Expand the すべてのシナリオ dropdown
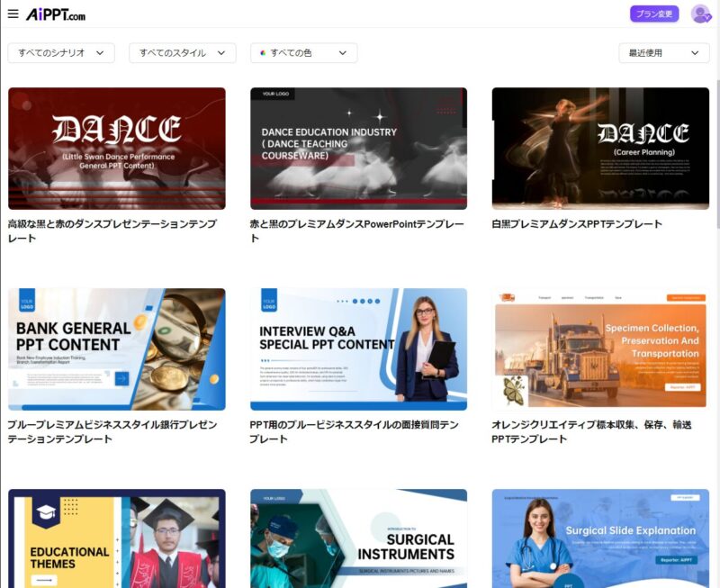 pyautogui.click(x=61, y=53)
